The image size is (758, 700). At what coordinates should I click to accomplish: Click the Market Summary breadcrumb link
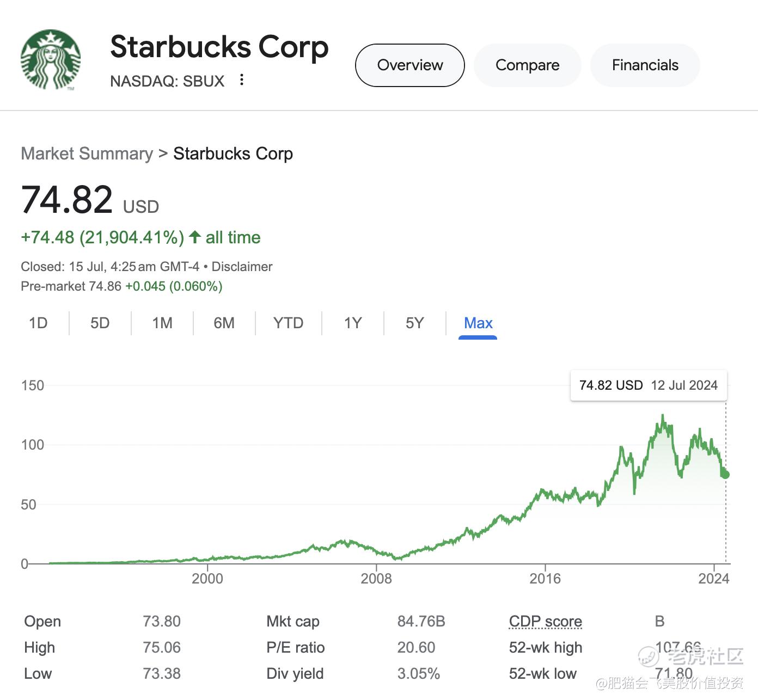[87, 153]
